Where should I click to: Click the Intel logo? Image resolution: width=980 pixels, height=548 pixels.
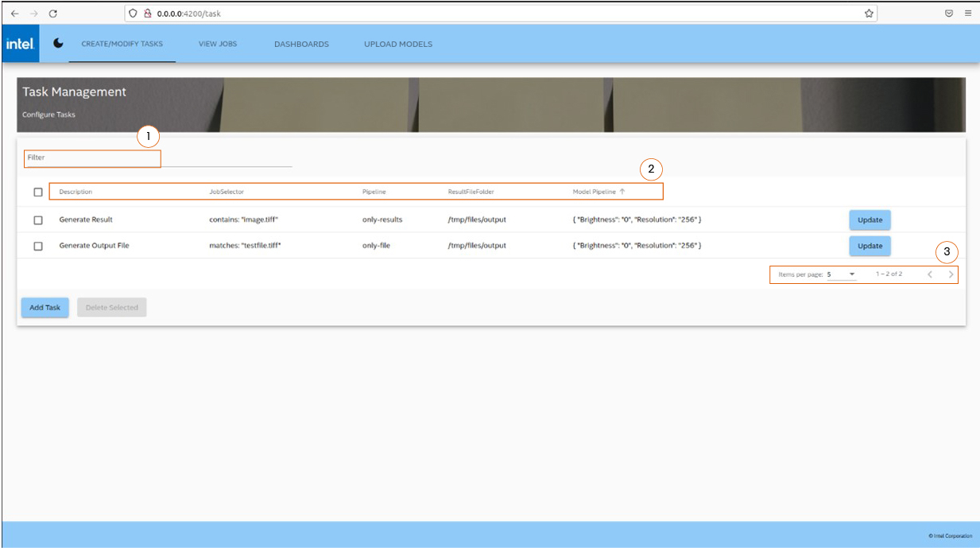(x=19, y=43)
